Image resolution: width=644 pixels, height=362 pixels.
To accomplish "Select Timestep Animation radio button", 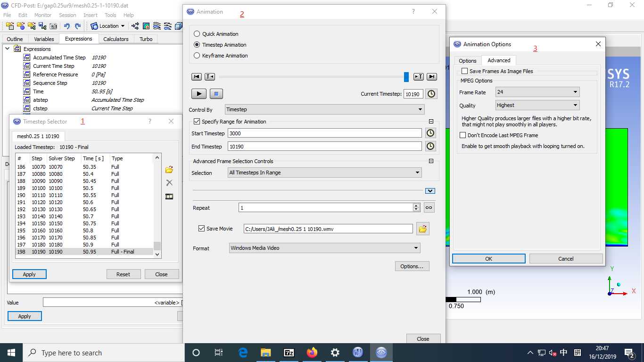I will [x=197, y=45].
